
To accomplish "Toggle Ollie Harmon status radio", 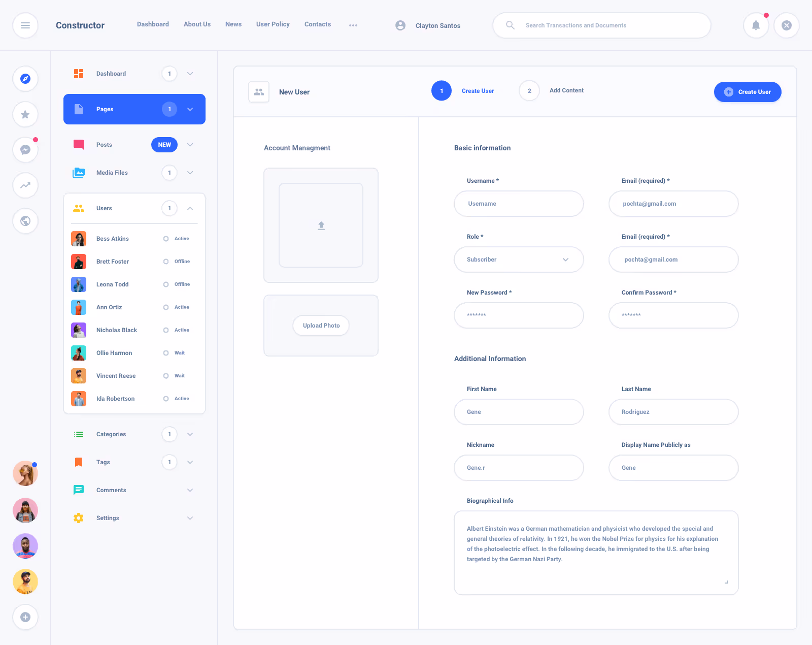I will (x=166, y=353).
